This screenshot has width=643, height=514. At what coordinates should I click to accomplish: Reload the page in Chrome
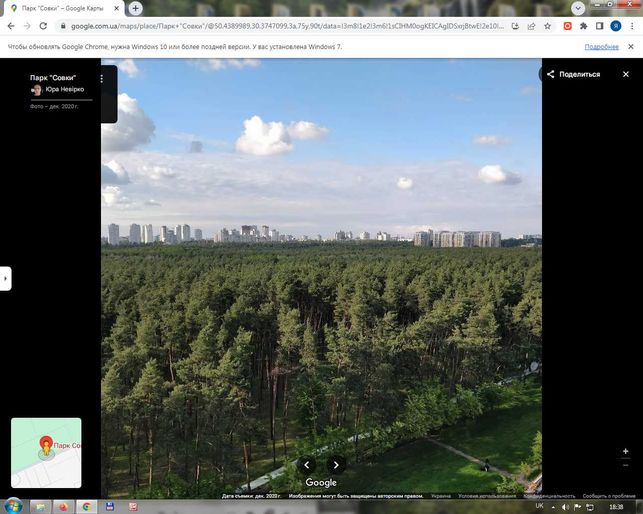click(x=43, y=26)
